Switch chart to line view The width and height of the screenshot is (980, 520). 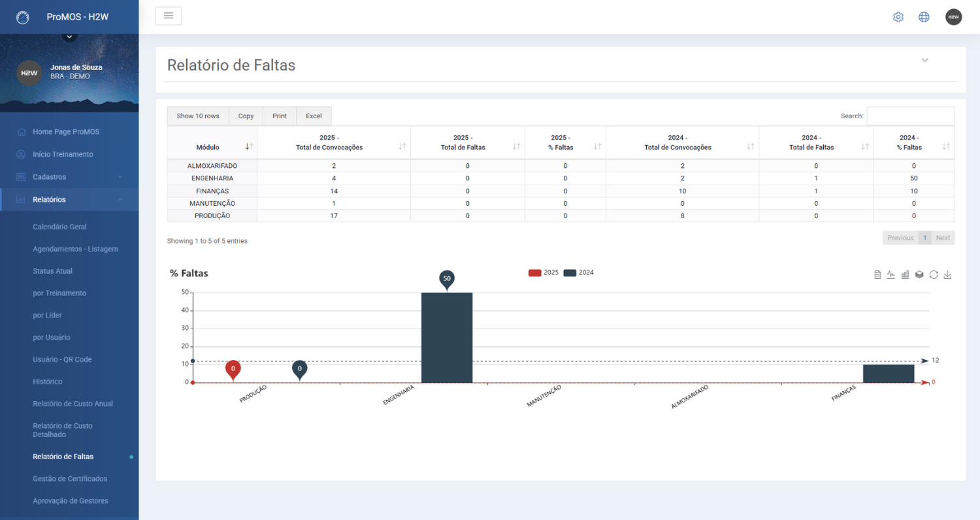click(x=891, y=274)
